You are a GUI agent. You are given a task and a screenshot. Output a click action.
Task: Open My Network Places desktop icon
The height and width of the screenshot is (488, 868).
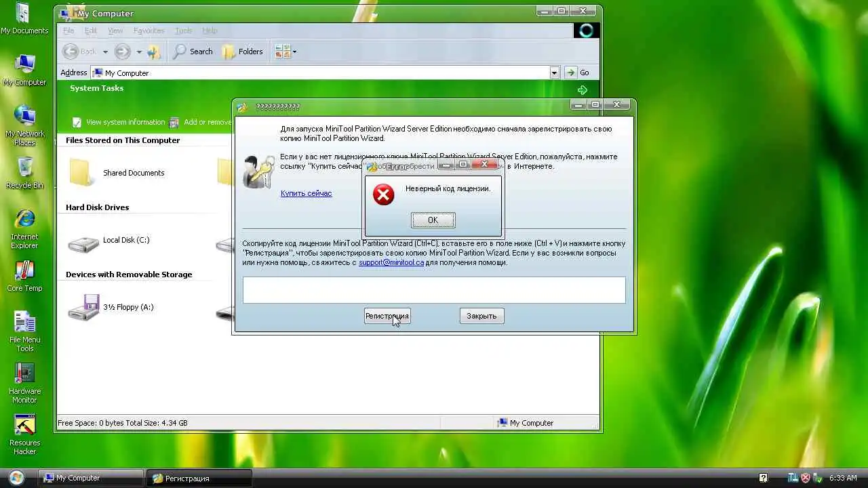[24, 126]
